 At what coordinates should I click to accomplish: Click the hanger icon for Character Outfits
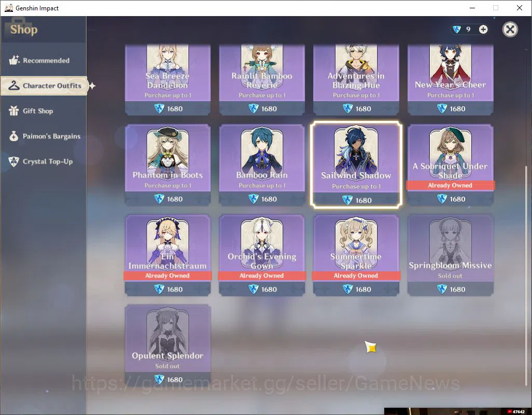[14, 86]
